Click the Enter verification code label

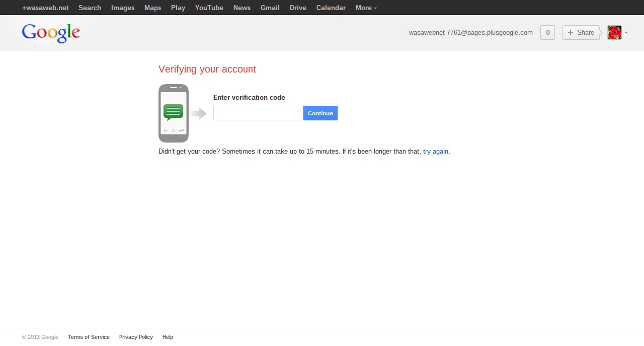(249, 98)
